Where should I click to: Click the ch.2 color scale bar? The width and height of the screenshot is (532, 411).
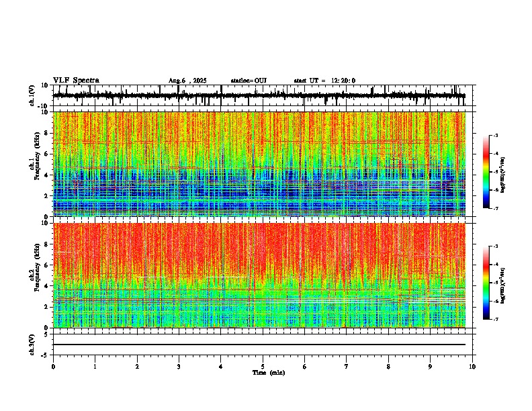[486, 283]
